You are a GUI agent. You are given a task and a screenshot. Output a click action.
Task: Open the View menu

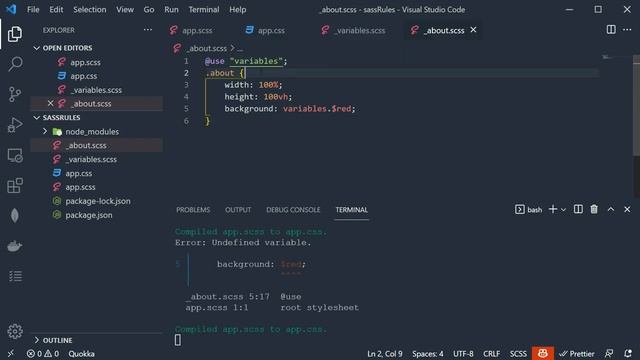point(124,9)
